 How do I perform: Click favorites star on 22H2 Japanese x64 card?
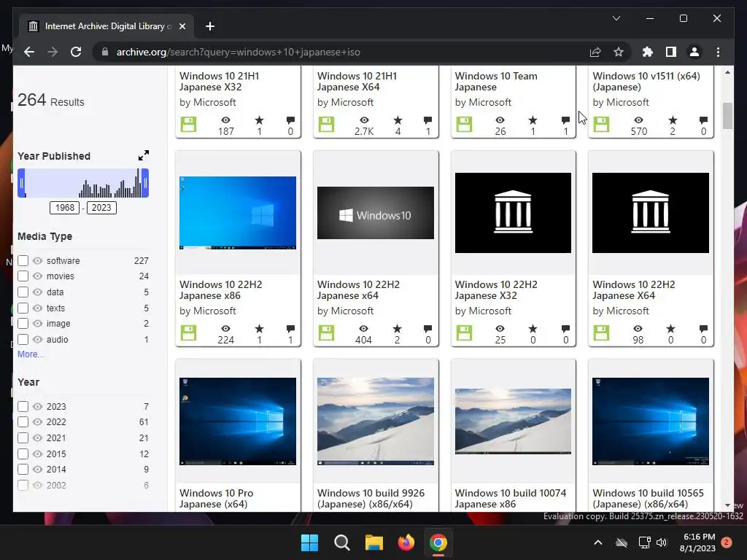click(x=398, y=329)
